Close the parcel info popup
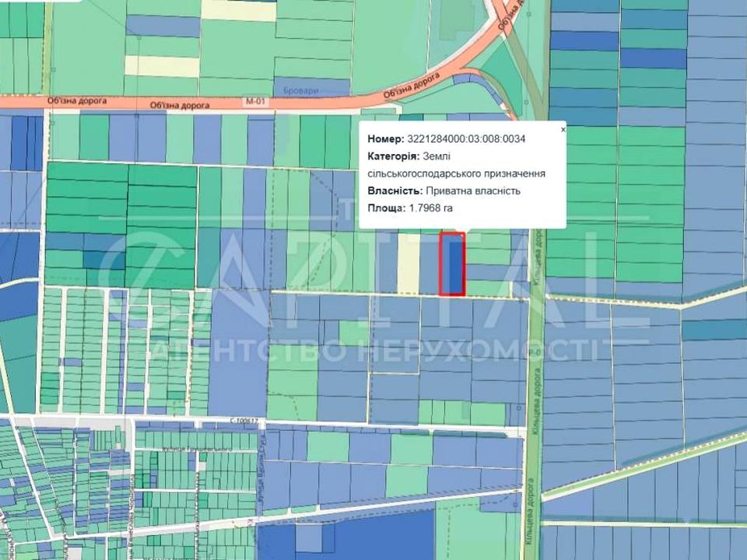The width and height of the screenshot is (747, 560). coord(563,130)
